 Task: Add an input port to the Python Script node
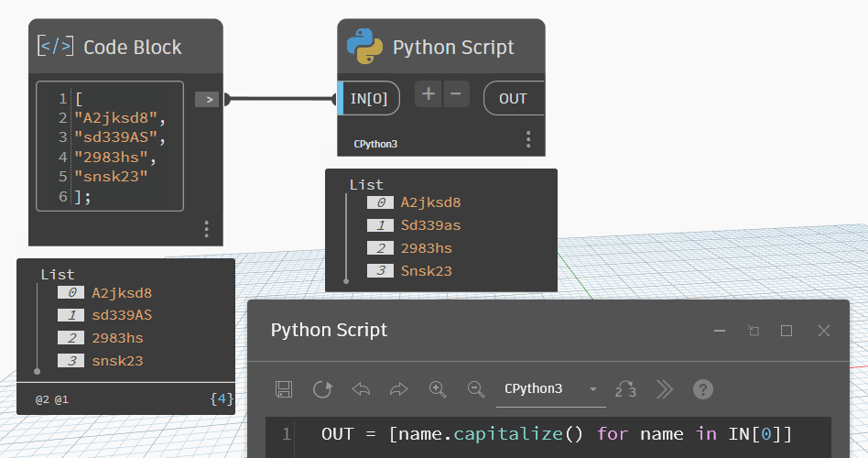click(429, 93)
